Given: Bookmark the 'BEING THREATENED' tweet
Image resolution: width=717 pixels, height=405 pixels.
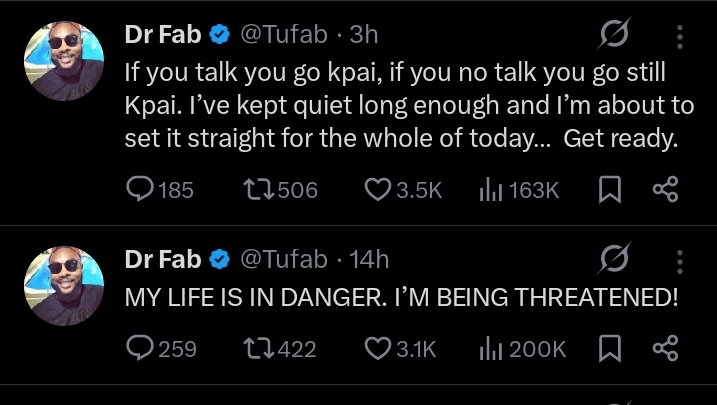Looking at the screenshot, I should click(x=608, y=348).
